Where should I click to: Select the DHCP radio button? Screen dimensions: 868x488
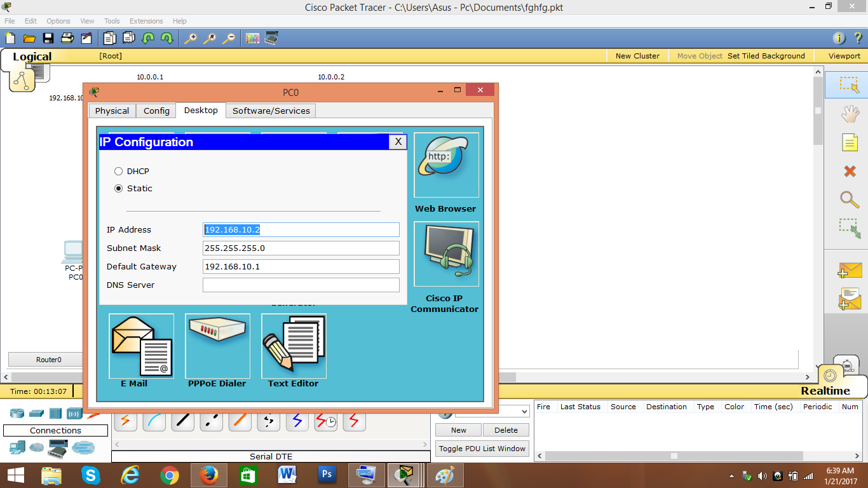point(118,171)
